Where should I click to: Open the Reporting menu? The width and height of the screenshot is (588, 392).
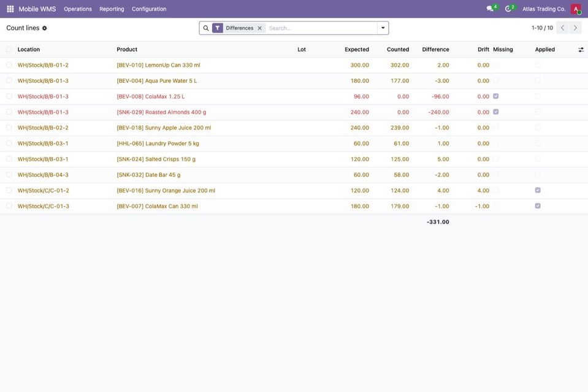pos(112,9)
